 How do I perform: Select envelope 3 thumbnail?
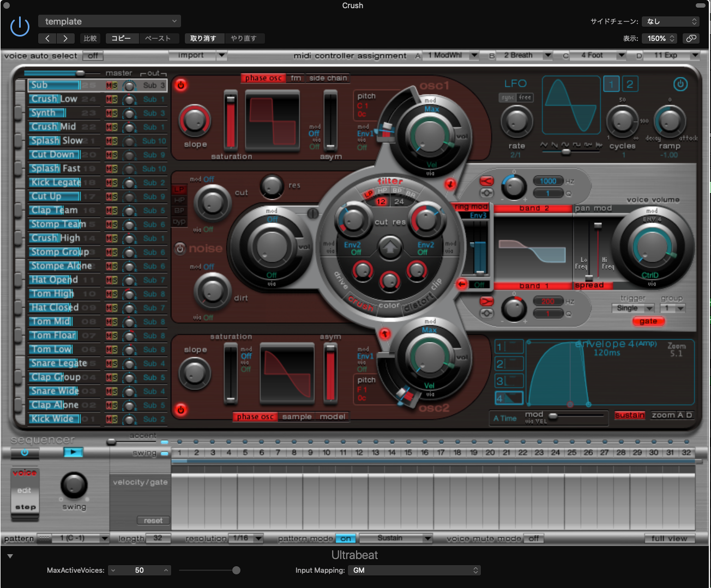pyautogui.click(x=509, y=381)
